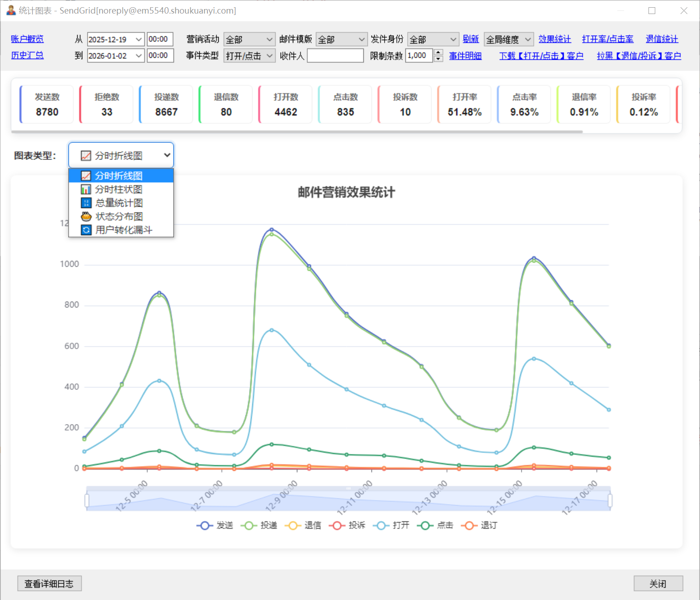Pick the 状态分布图 pie icon
700x600 pixels.
pyautogui.click(x=86, y=217)
